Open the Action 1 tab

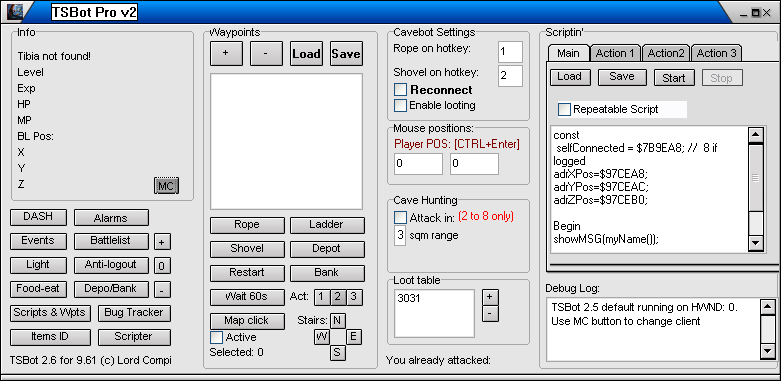[616, 53]
